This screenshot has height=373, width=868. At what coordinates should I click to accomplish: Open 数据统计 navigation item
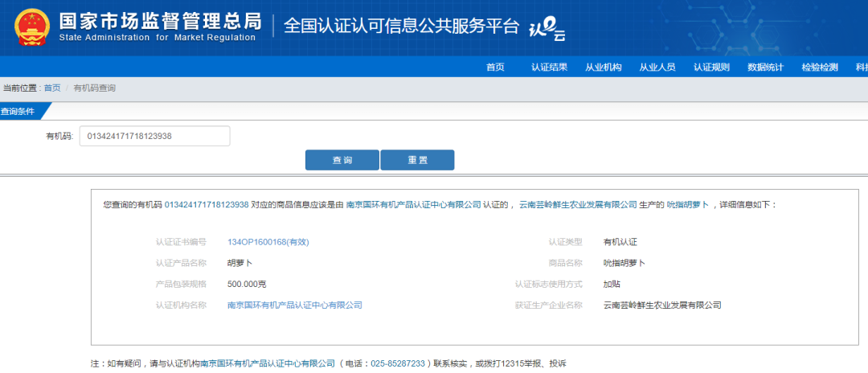(x=765, y=68)
